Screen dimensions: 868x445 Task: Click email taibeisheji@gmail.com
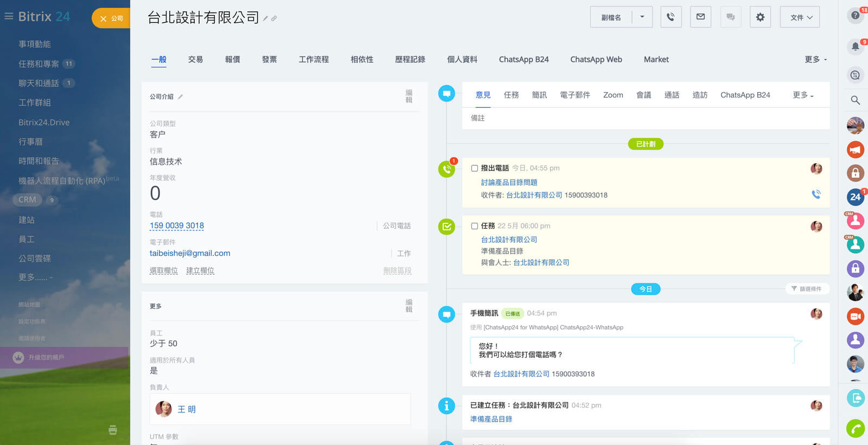point(190,253)
